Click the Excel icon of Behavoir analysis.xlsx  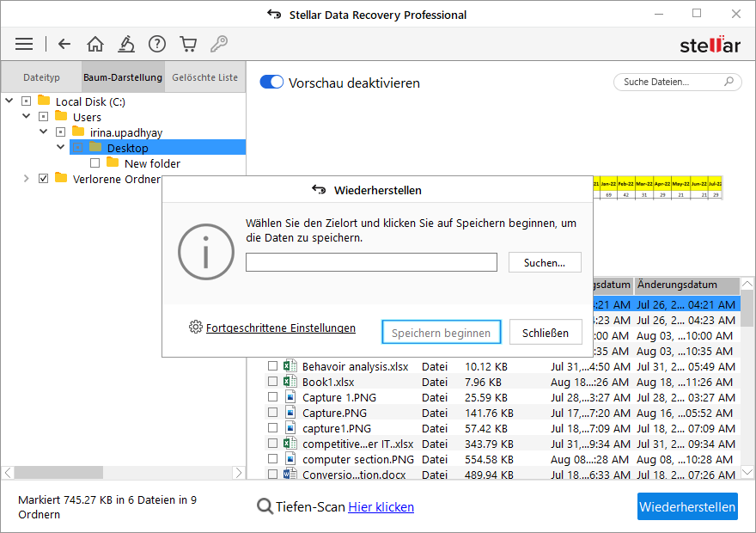(x=290, y=366)
